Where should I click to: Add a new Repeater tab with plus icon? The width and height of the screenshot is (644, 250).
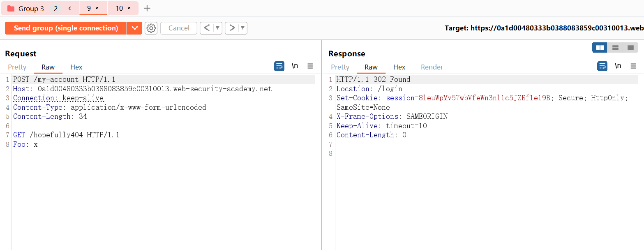tap(147, 8)
